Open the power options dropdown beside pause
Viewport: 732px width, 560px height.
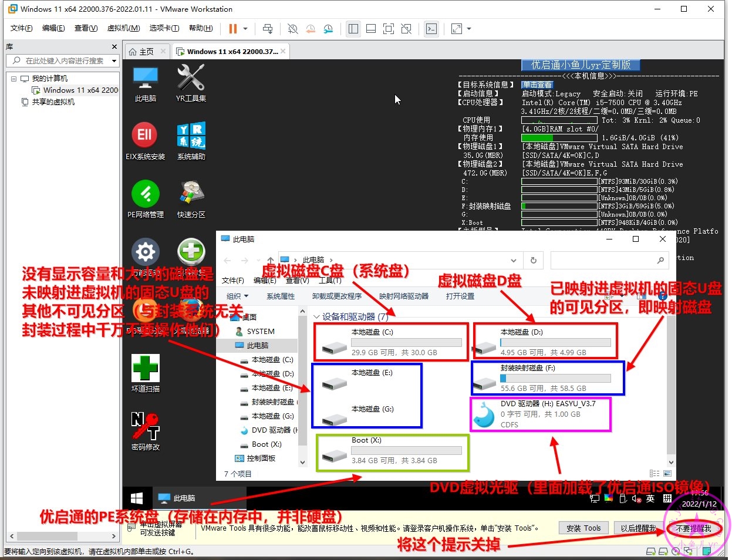245,28
